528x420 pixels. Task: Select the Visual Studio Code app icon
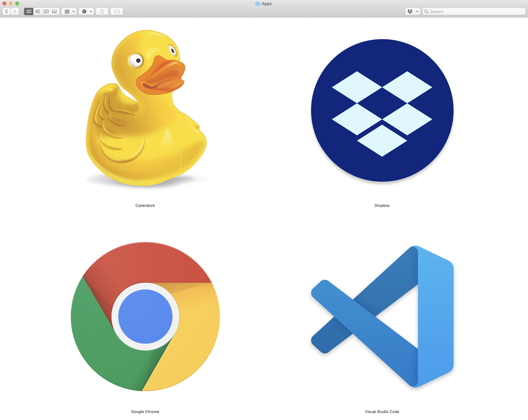382,316
